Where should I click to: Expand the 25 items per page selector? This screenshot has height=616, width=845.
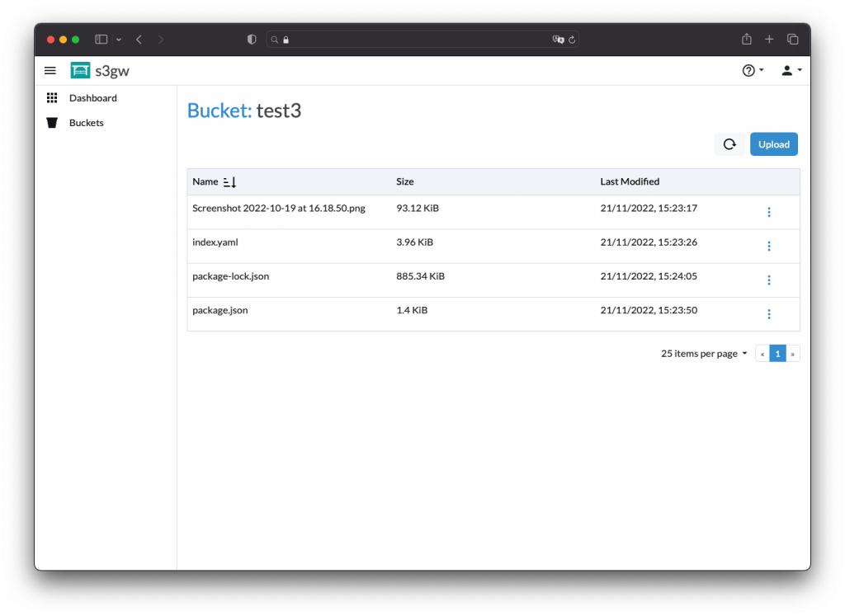coord(704,354)
